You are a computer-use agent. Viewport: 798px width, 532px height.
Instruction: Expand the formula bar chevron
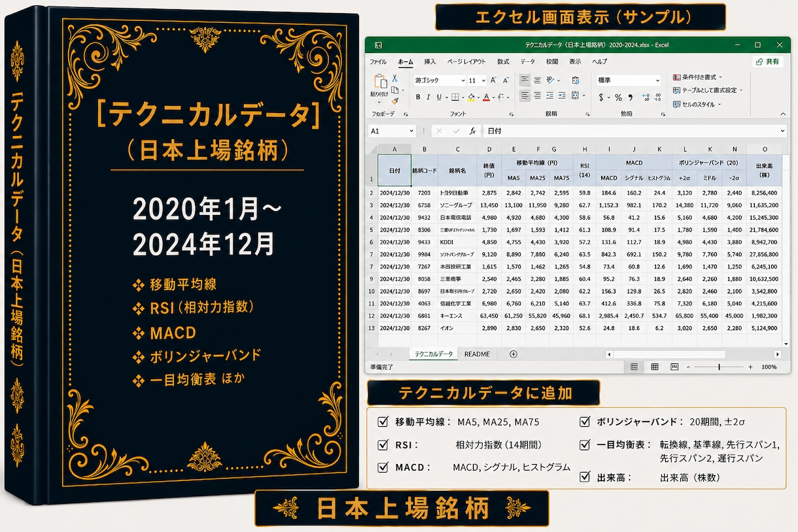click(x=782, y=131)
